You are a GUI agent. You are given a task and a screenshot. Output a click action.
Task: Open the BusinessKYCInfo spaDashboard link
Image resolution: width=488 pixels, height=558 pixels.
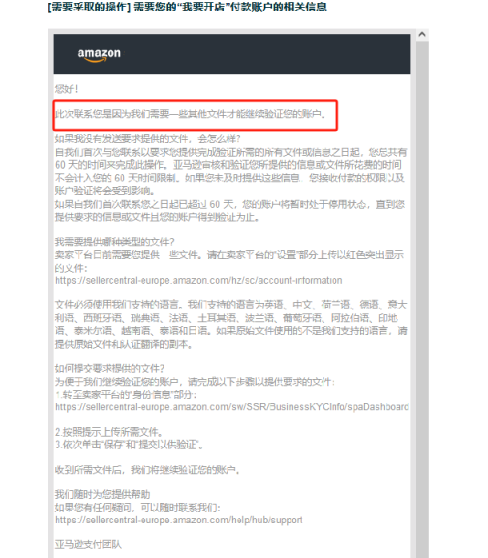(232, 407)
